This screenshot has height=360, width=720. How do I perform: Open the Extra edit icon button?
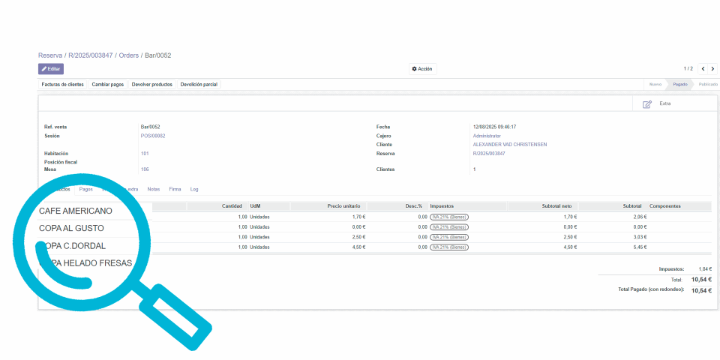(647, 104)
